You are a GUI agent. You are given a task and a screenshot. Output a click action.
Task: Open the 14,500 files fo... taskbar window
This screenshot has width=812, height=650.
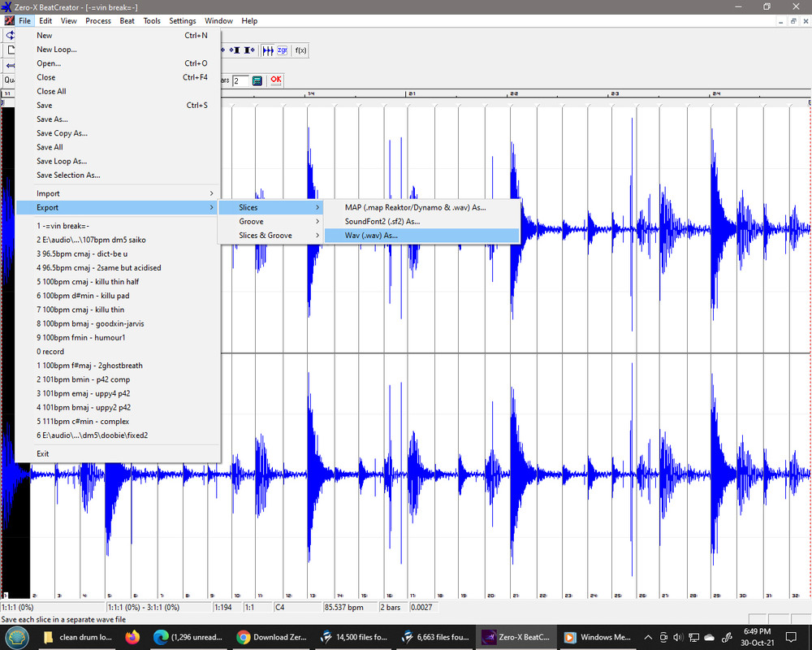(x=354, y=637)
